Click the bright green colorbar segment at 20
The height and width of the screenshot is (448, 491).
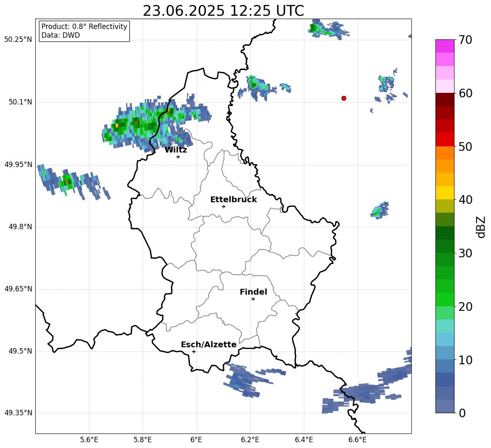[445, 299]
